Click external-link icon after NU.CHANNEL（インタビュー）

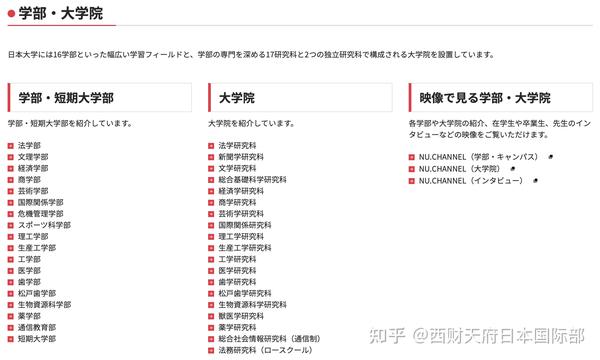pyautogui.click(x=535, y=180)
